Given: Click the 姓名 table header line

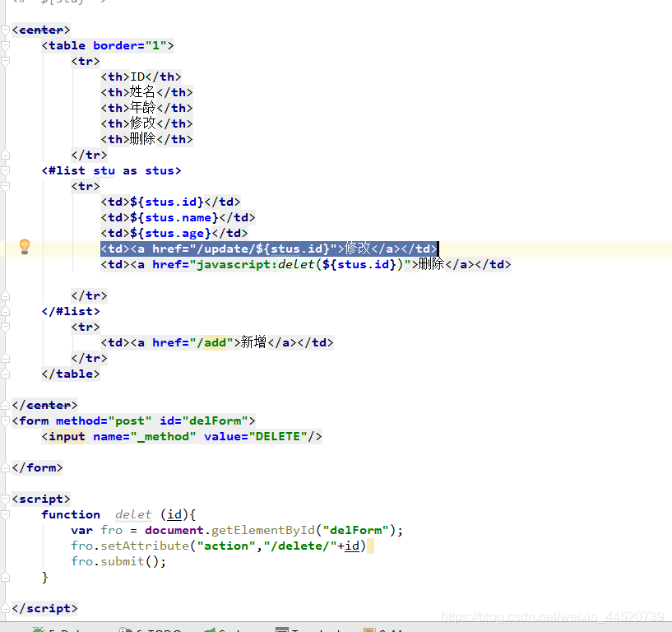Looking at the screenshot, I should [146, 92].
